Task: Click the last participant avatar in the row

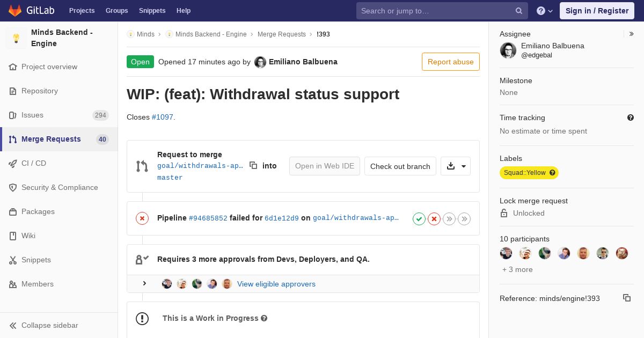Action: coord(622,253)
